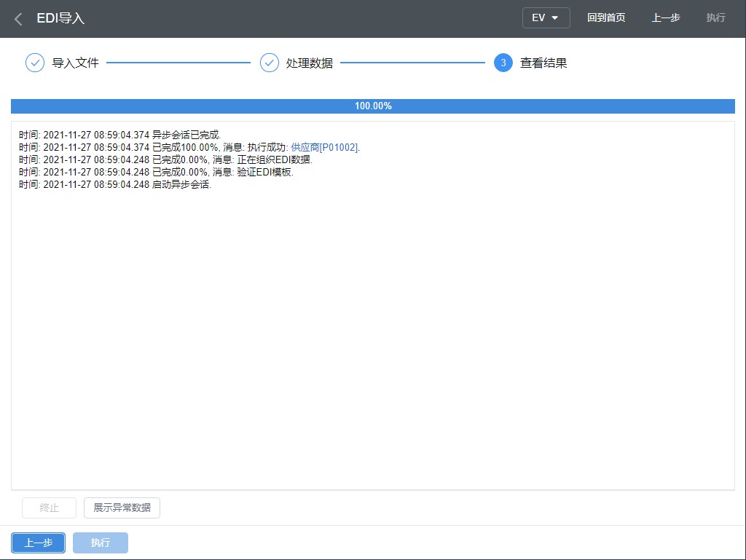Select log line 启动异步会话
The image size is (746, 560).
coord(115,184)
